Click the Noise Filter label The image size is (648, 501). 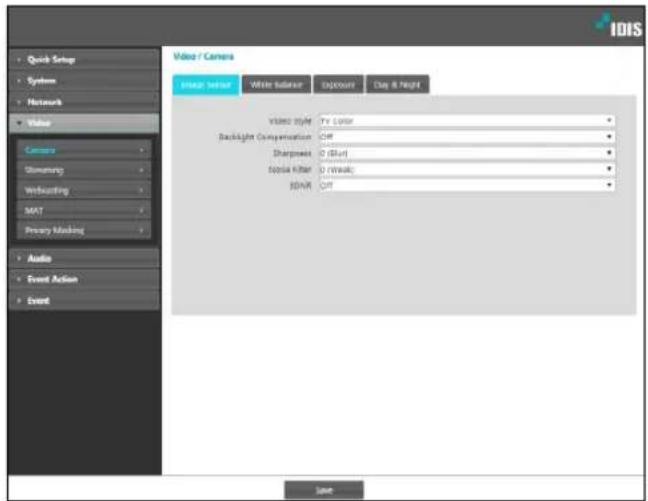[x=290, y=169]
